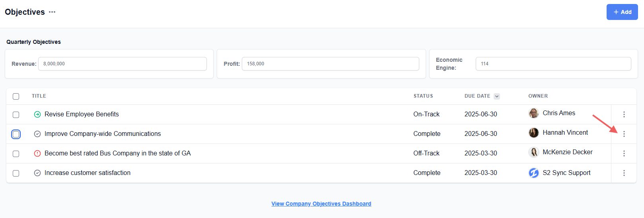
Task: Click the Revenue input field
Action: click(122, 64)
